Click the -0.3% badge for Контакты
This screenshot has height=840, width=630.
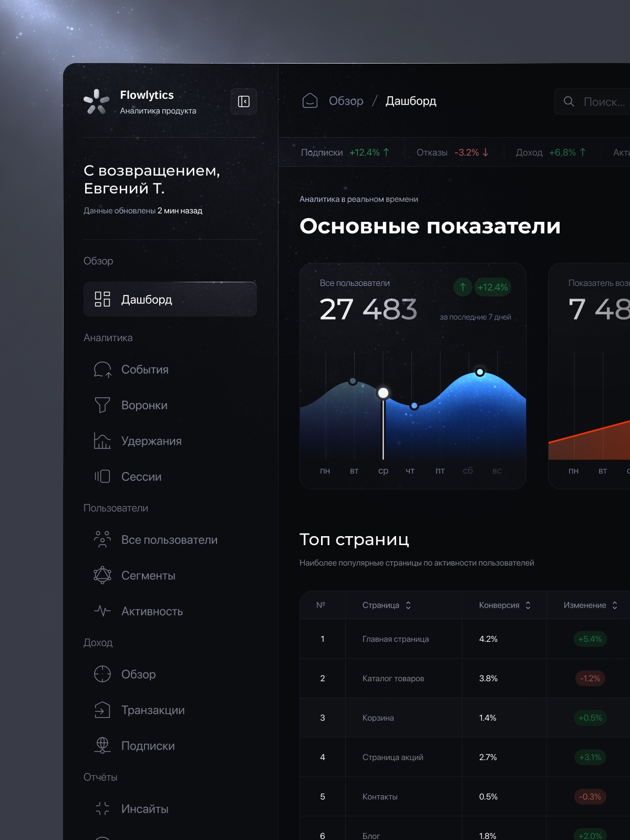(590, 797)
